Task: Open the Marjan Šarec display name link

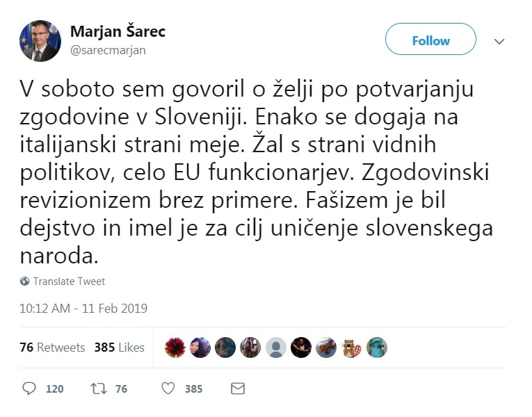Action: (x=118, y=32)
